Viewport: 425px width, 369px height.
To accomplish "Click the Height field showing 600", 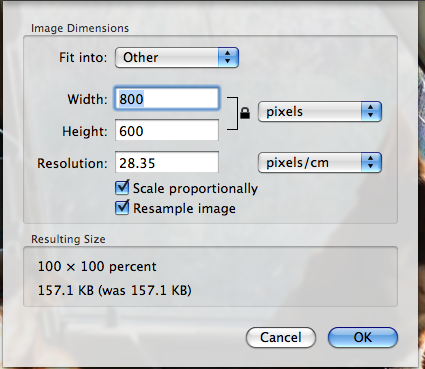I will click(x=167, y=130).
